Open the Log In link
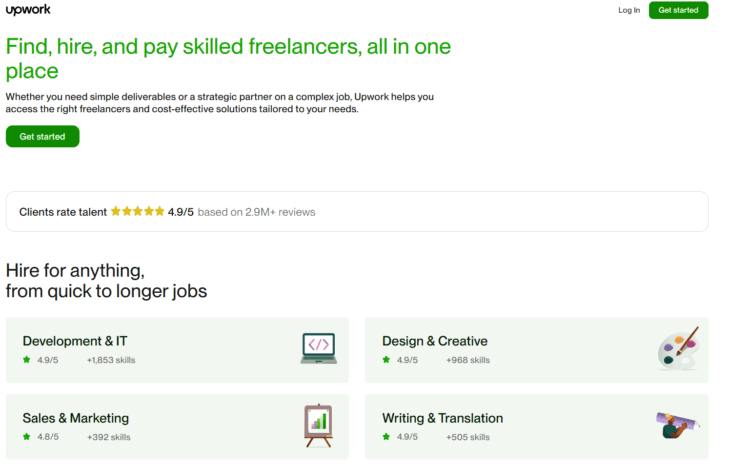750x466 pixels. tap(629, 10)
